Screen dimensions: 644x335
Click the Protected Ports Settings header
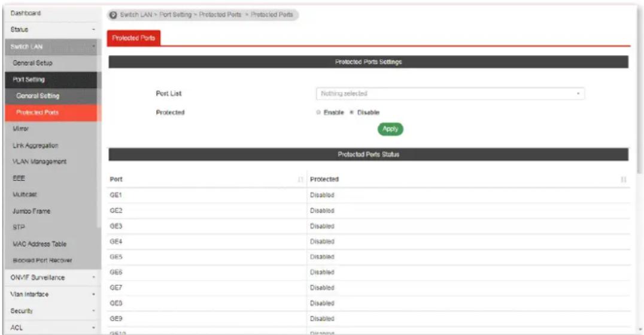tap(369, 62)
